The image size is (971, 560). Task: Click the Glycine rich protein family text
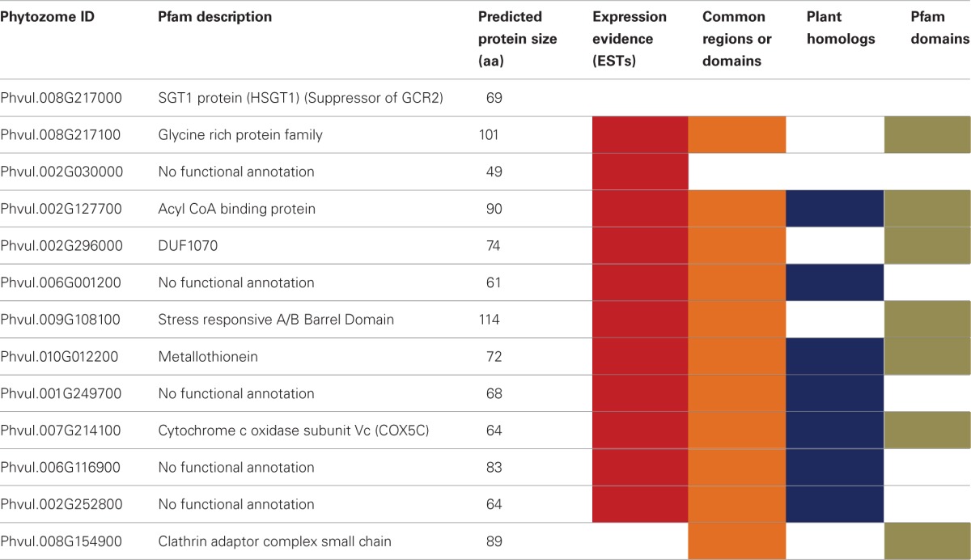[240, 135]
